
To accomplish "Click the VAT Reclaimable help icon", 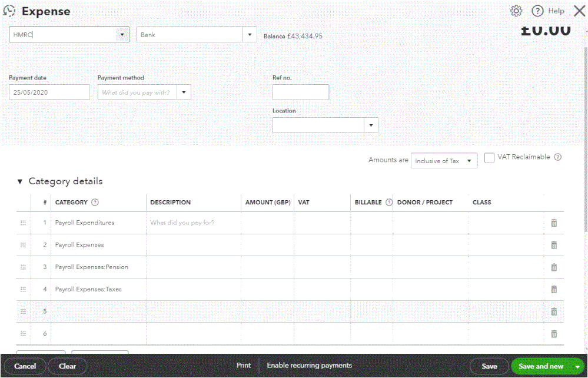I will click(557, 157).
